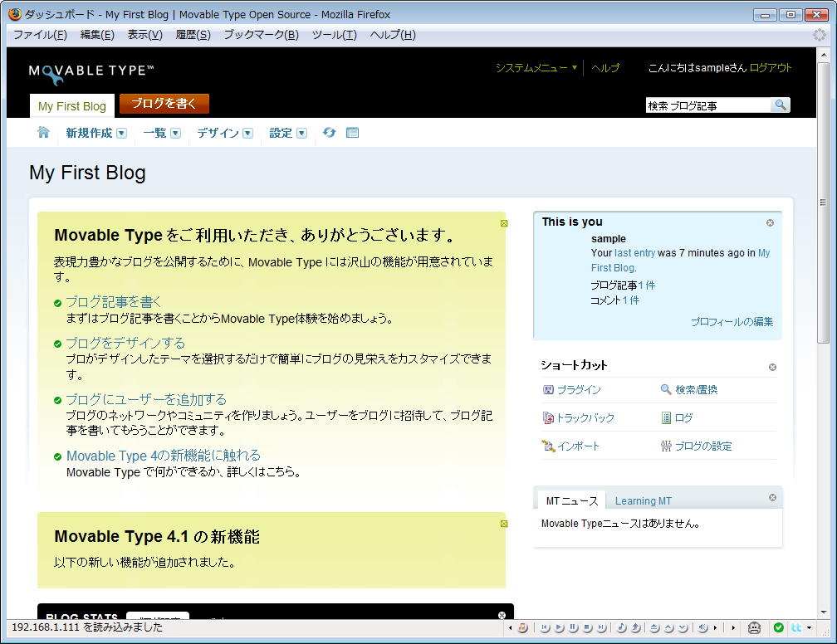
Task: Open Movable Type 4の新機能に触れる link
Action: pyautogui.click(x=164, y=456)
